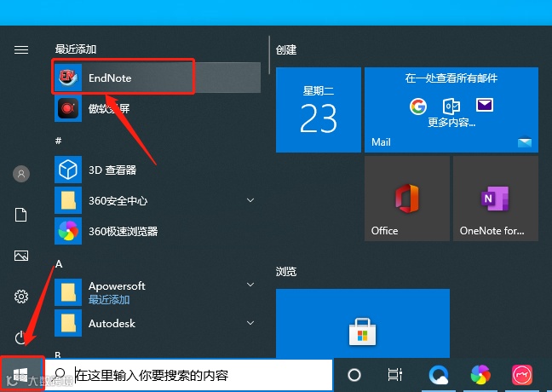Open the user account avatar

(x=21, y=174)
